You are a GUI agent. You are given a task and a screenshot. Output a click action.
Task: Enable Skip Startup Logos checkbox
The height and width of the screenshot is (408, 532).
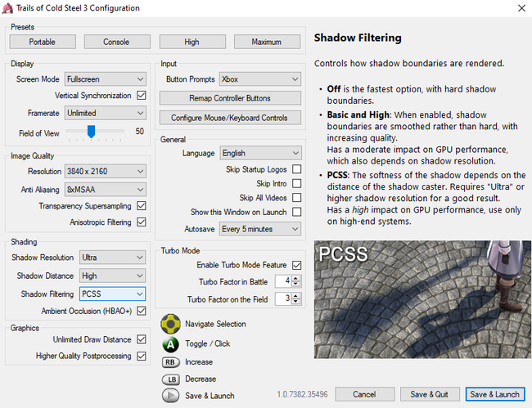point(296,169)
